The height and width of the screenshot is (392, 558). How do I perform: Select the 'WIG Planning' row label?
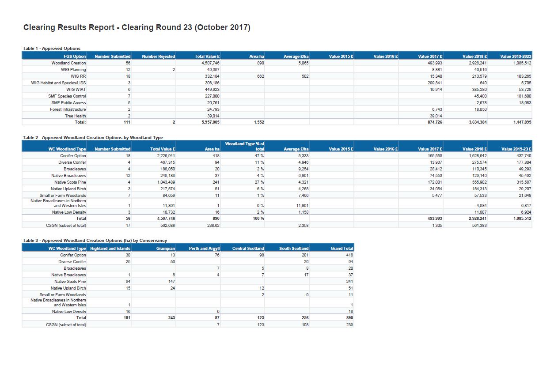tap(73, 70)
